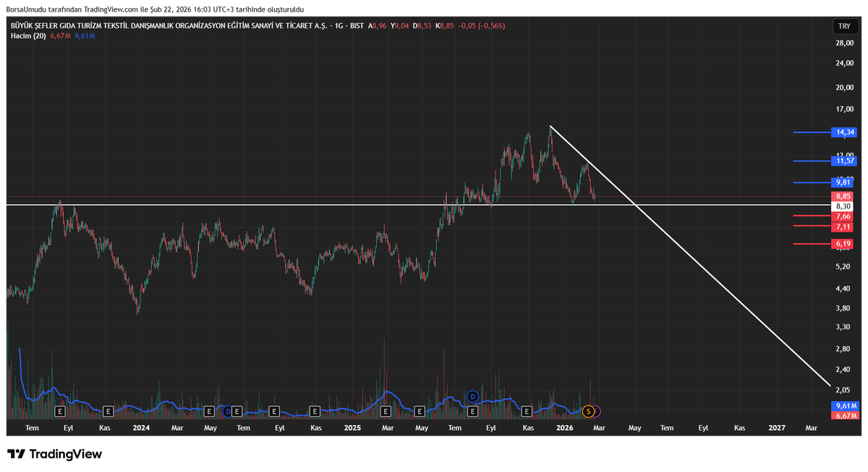Click the E earnings marker above Mar 2025

point(386,411)
